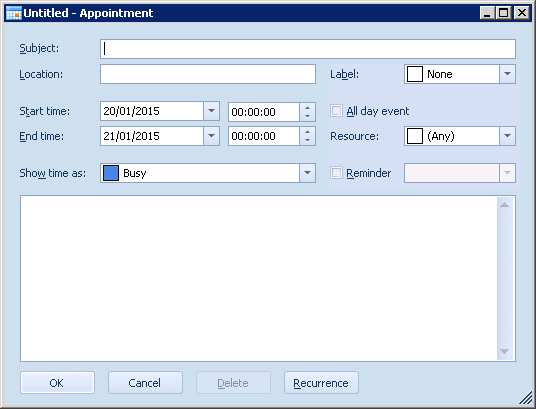Click the notes scrollbar down arrow

tap(505, 351)
